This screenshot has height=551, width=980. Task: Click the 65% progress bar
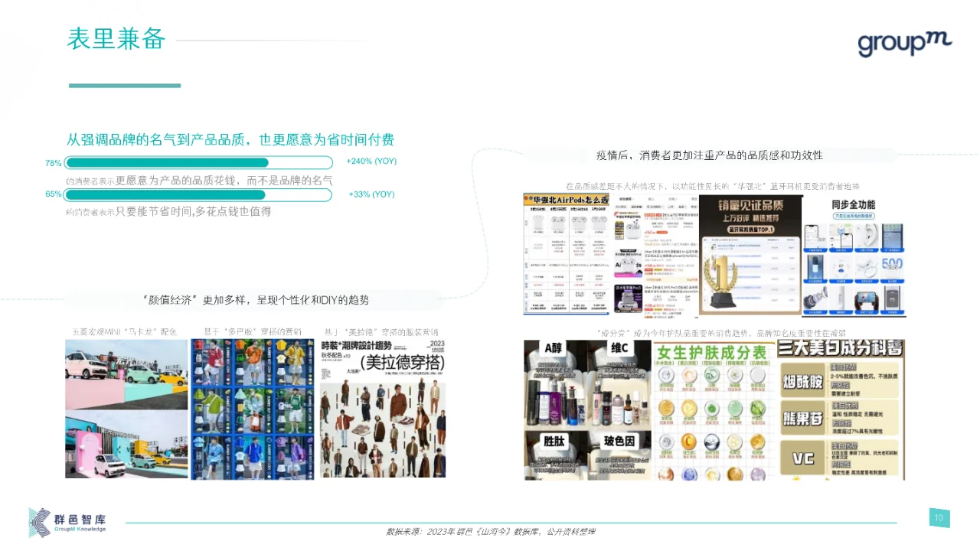[x=198, y=194]
